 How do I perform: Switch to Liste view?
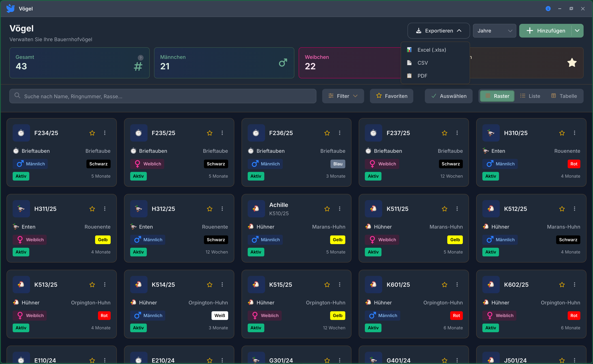(x=530, y=96)
